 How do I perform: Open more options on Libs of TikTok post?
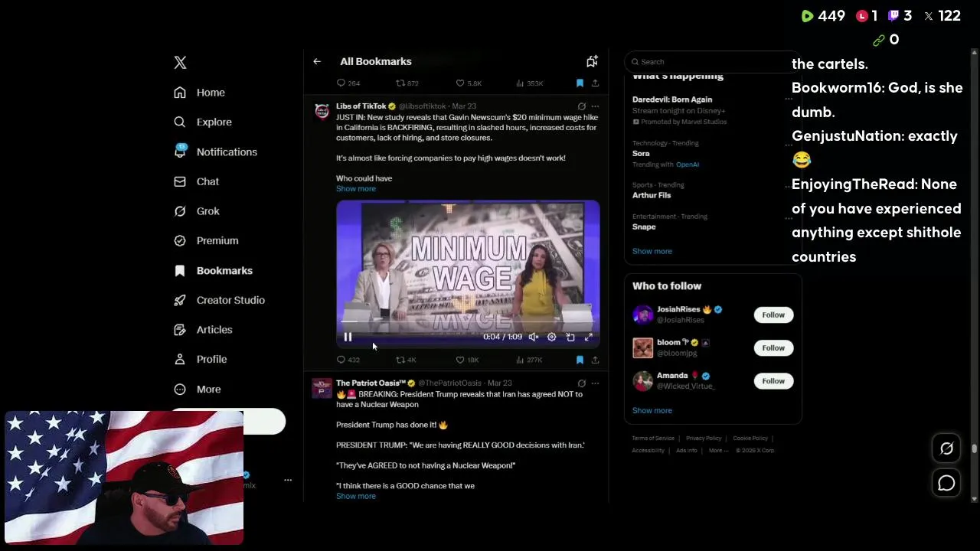click(x=595, y=106)
